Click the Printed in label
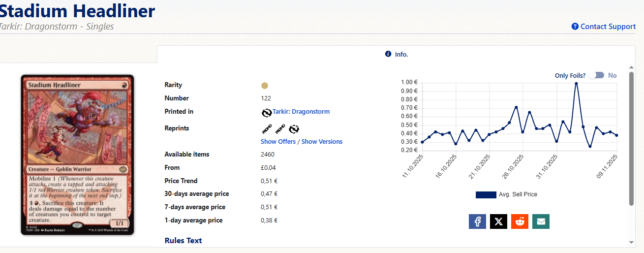The image size is (644, 253). click(179, 112)
